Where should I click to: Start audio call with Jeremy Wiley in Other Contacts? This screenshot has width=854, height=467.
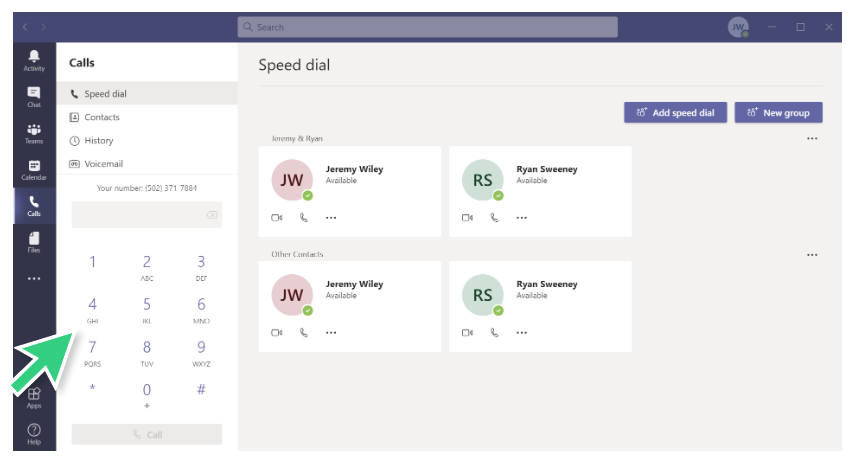(304, 332)
